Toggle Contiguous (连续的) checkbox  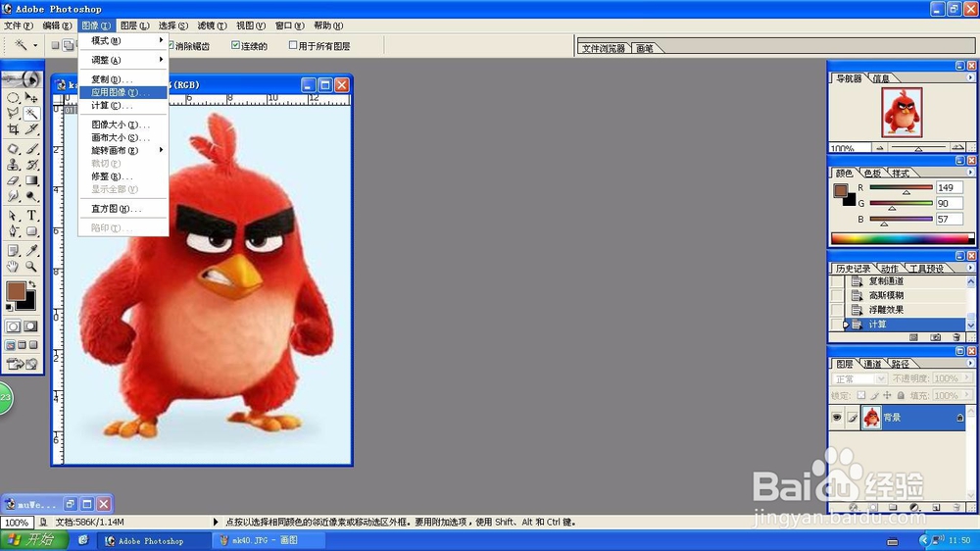(235, 45)
